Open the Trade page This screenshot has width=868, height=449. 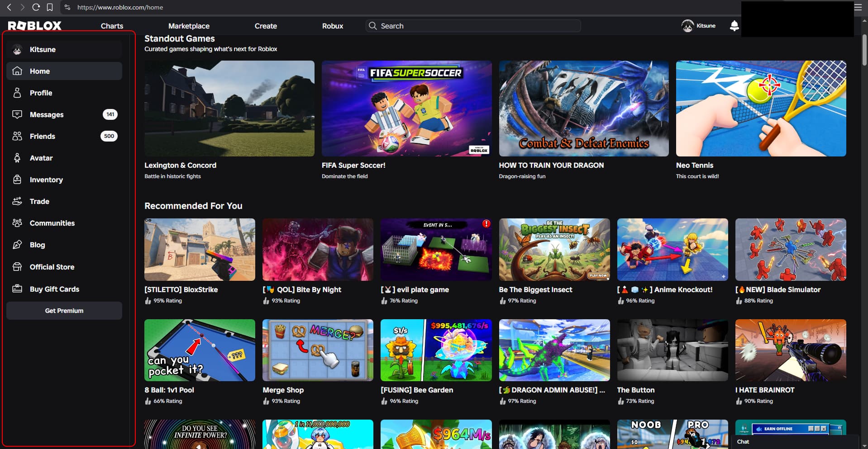click(x=39, y=201)
